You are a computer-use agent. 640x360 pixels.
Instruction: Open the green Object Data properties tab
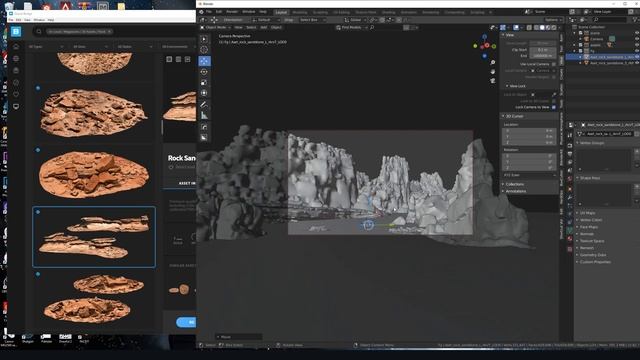coord(570,231)
